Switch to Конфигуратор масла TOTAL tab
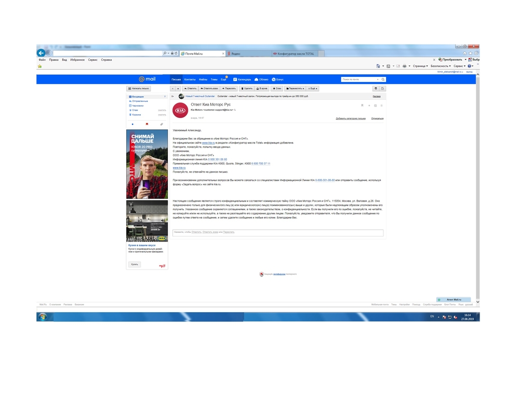This screenshot has width=532, height=399. (296, 54)
